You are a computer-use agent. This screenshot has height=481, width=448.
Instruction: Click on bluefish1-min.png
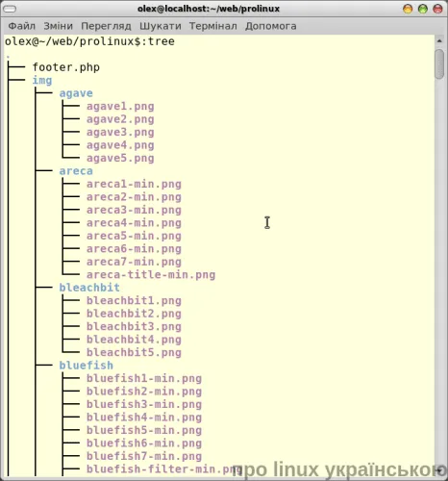tap(144, 378)
